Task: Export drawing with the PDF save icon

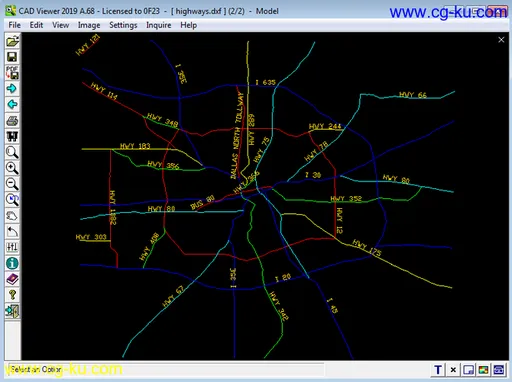Action: tap(12, 73)
